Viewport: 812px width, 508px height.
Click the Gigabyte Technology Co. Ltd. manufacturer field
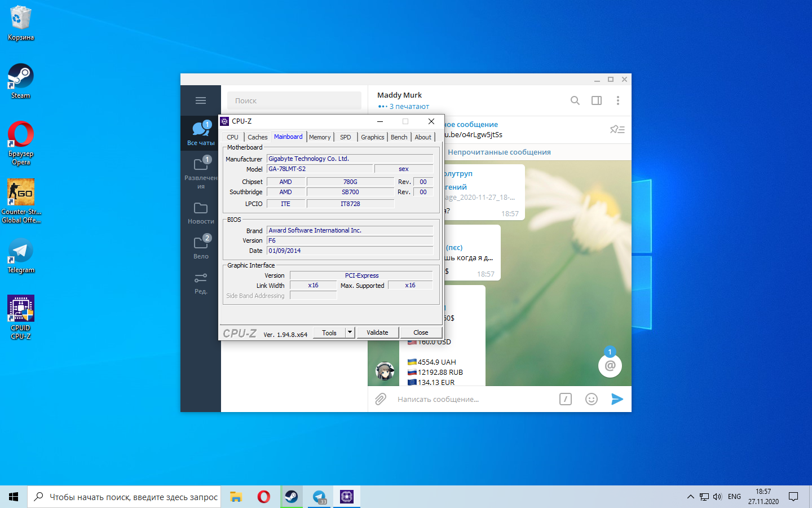(350, 159)
